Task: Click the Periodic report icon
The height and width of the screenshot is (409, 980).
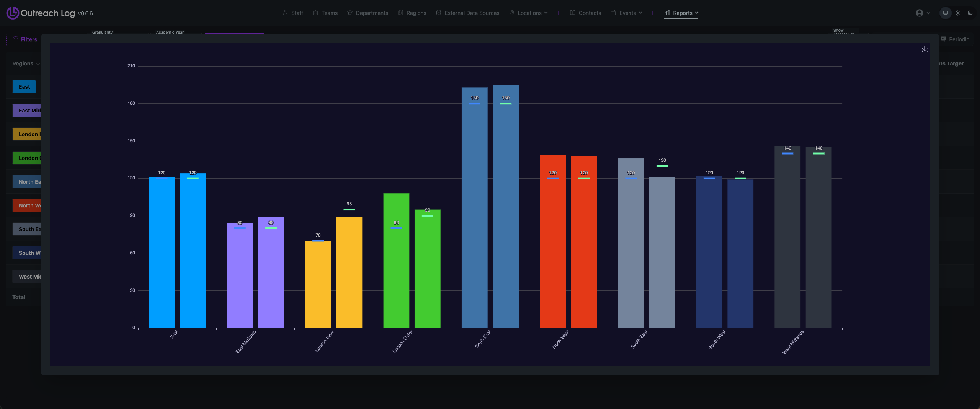Action: point(943,39)
